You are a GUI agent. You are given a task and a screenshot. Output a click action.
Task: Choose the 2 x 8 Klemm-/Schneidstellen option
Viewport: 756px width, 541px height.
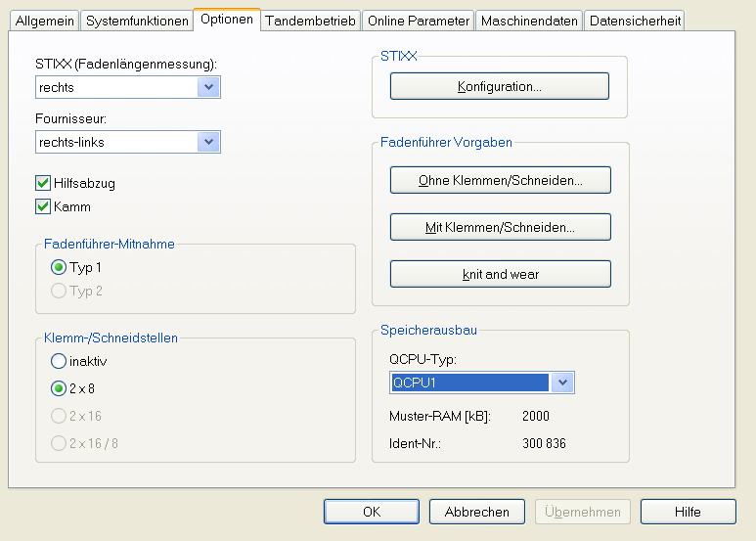point(59,388)
